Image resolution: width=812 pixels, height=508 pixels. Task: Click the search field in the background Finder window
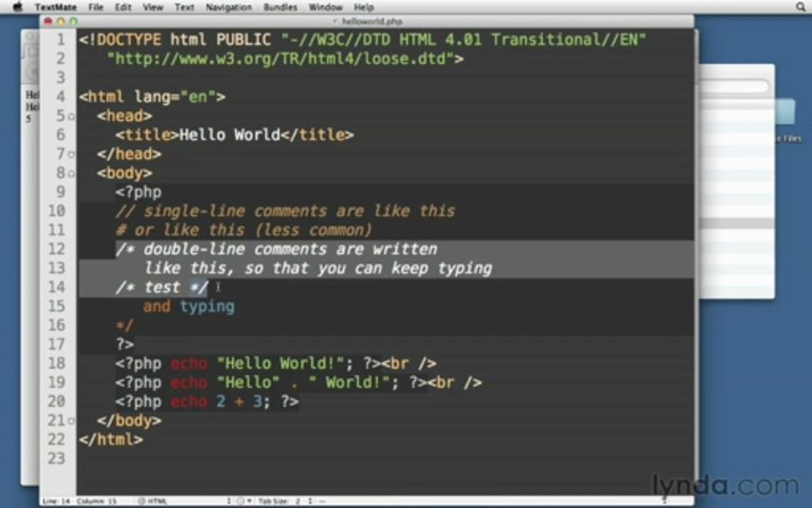coord(734,87)
